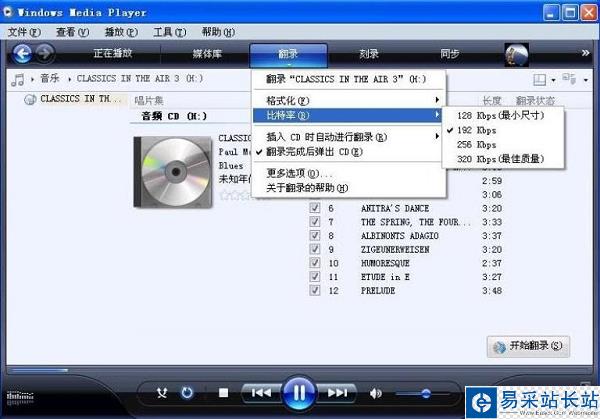Click 长度 column header

[492, 101]
